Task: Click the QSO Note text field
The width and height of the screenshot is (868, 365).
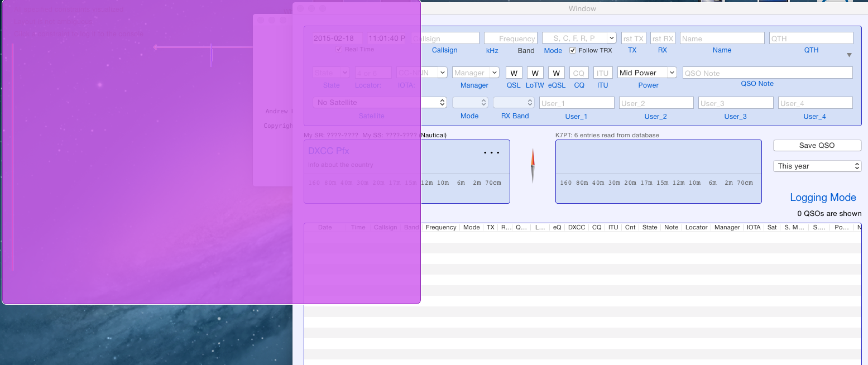Action: point(767,73)
